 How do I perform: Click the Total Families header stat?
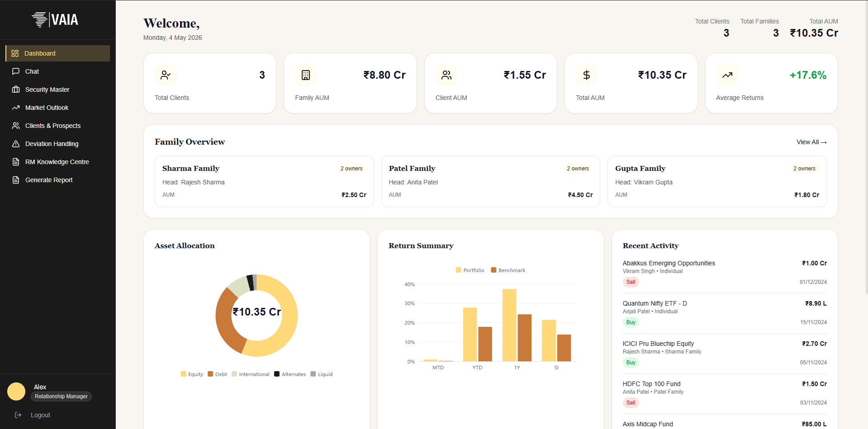[759, 28]
